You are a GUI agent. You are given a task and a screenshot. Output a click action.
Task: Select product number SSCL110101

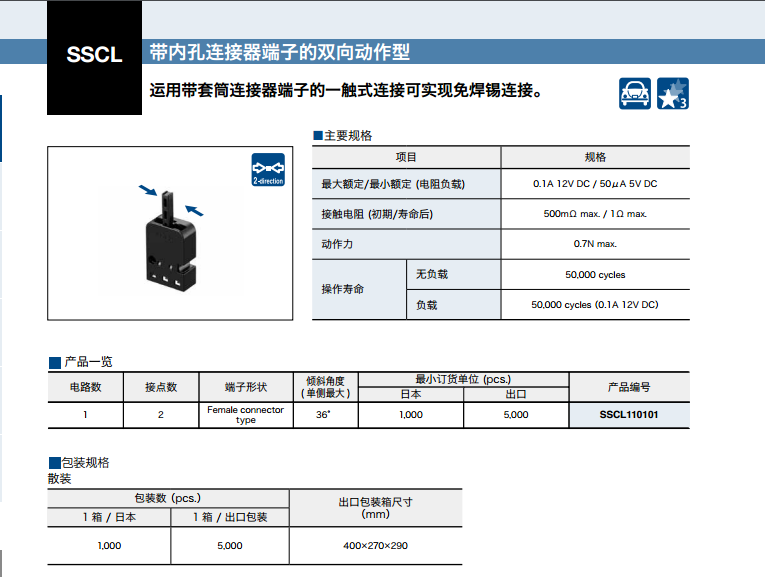coord(628,414)
